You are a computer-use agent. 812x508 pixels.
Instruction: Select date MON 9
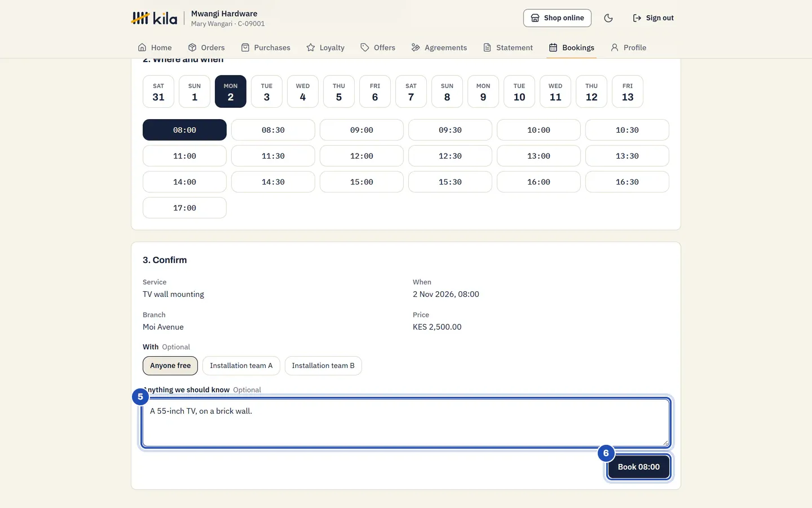tap(483, 91)
